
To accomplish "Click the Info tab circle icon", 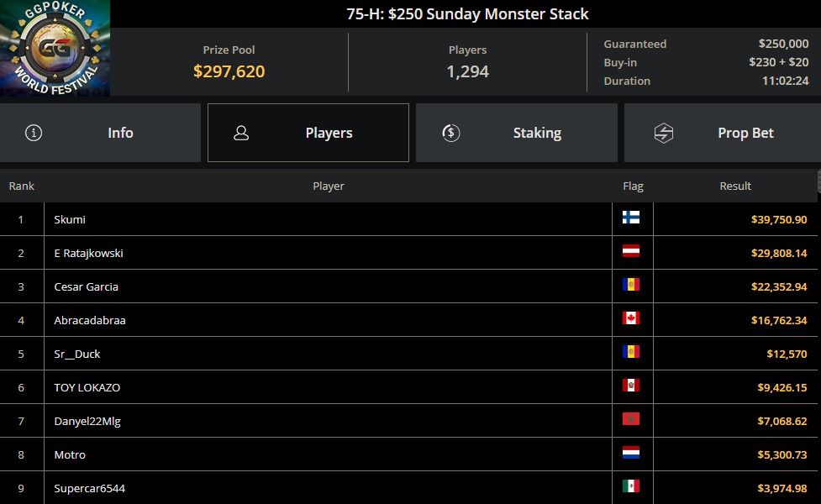I will click(x=34, y=133).
